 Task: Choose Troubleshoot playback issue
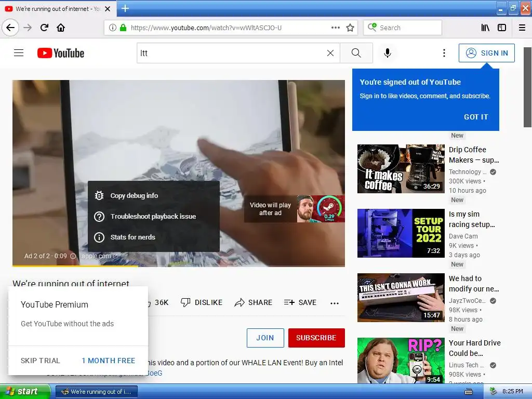154,216
